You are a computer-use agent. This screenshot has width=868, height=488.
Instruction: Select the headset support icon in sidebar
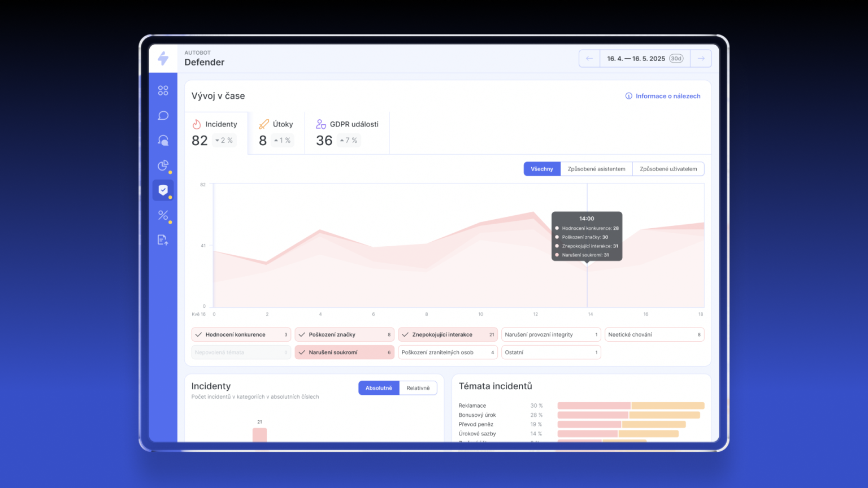pos(163,140)
